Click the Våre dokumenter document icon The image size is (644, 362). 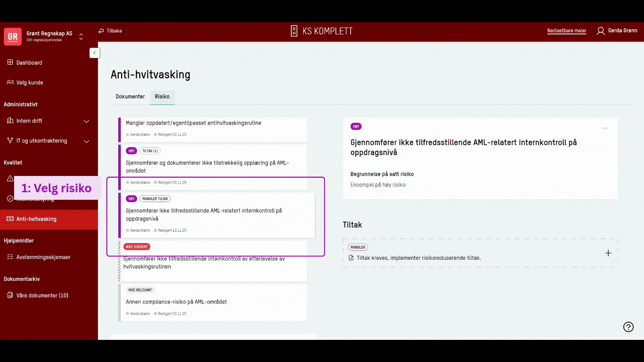[x=10, y=295]
